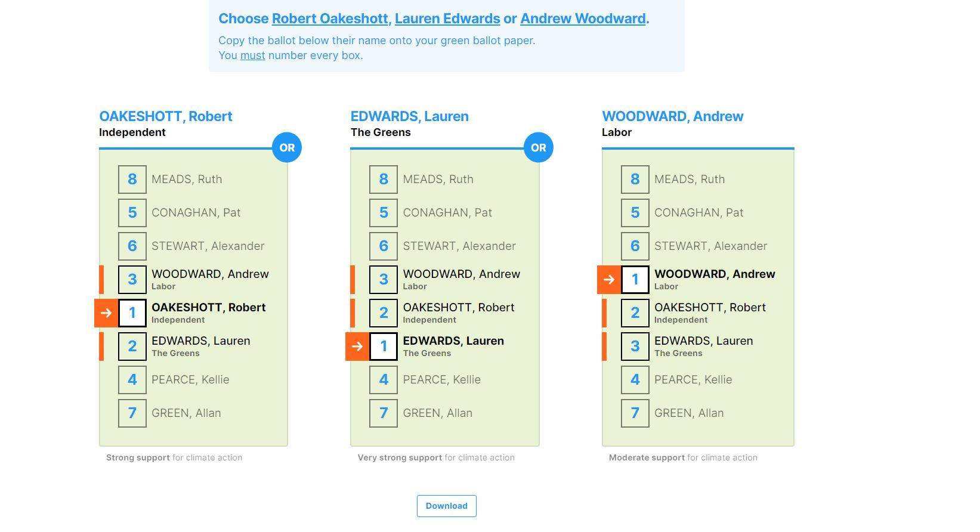Click box 7 for GREEN in Woodward ballot
Image resolution: width=980 pixels, height=532 pixels.
(635, 413)
